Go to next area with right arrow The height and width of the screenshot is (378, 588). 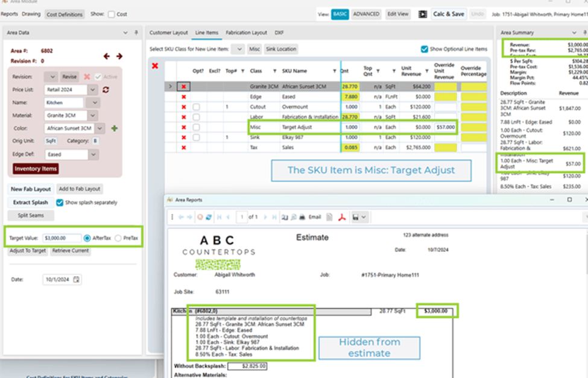[119, 56]
